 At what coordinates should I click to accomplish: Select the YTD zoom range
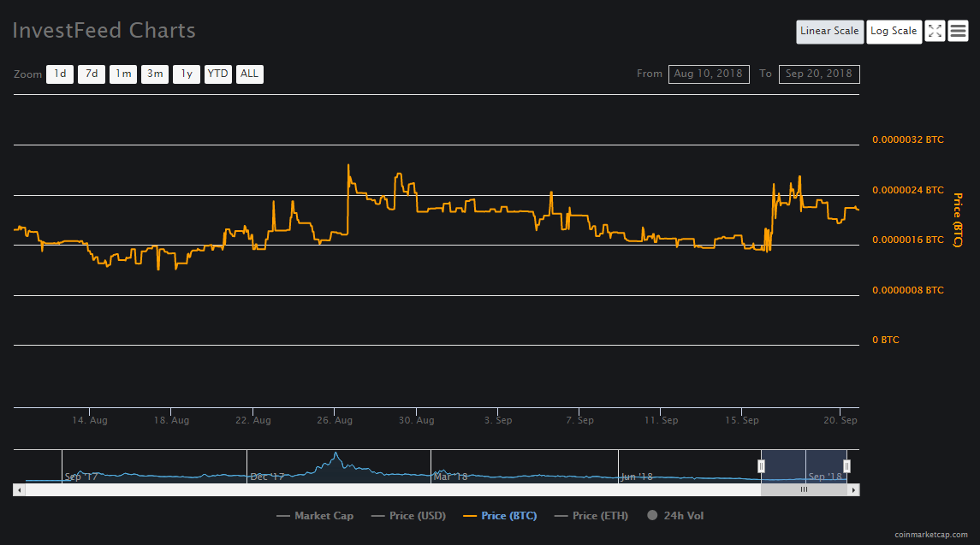pos(217,74)
